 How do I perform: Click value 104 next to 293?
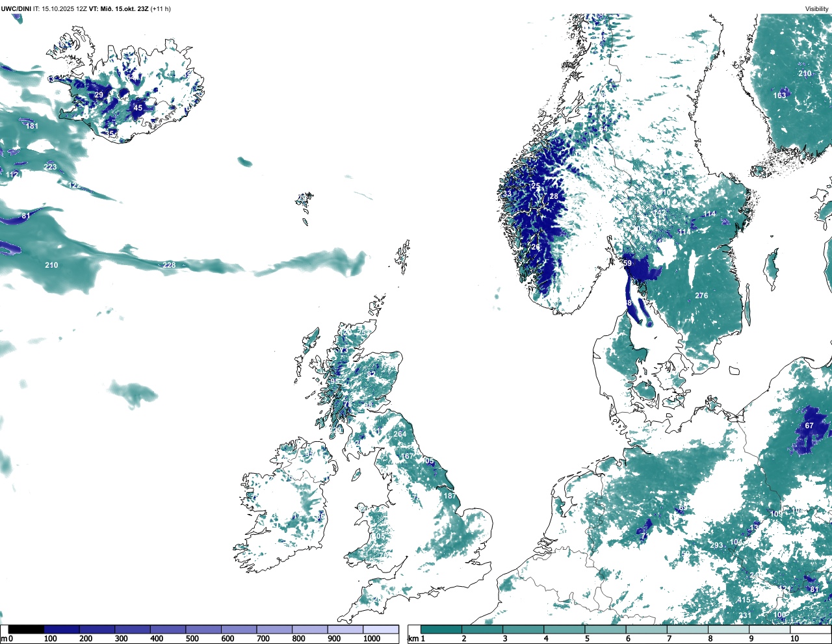click(736, 542)
